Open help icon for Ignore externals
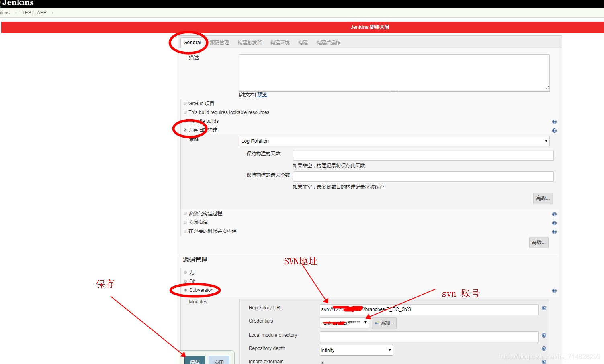 [544, 362]
